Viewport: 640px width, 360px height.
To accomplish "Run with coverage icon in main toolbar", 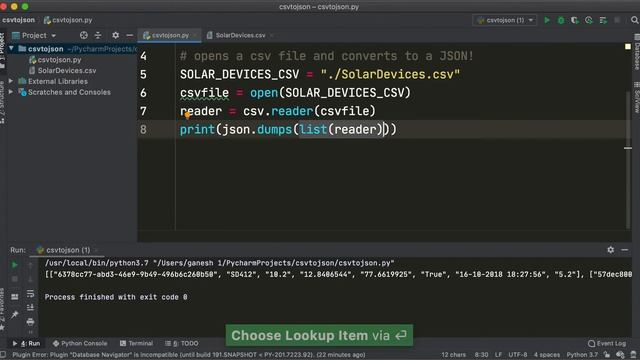I will pos(575,20).
